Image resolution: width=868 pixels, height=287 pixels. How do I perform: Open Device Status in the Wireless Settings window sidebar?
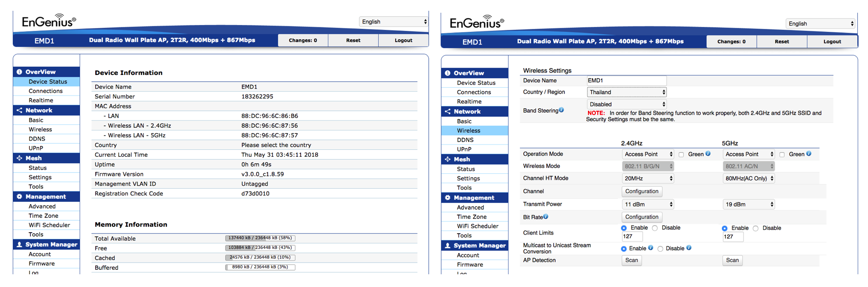pyautogui.click(x=476, y=83)
